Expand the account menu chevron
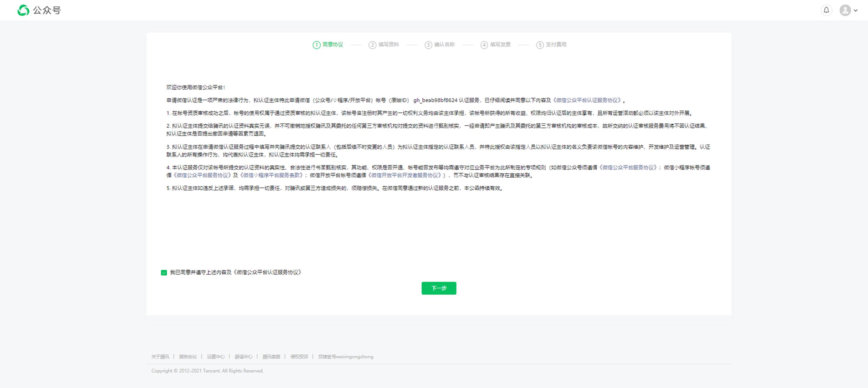868x388 pixels. [x=855, y=10]
